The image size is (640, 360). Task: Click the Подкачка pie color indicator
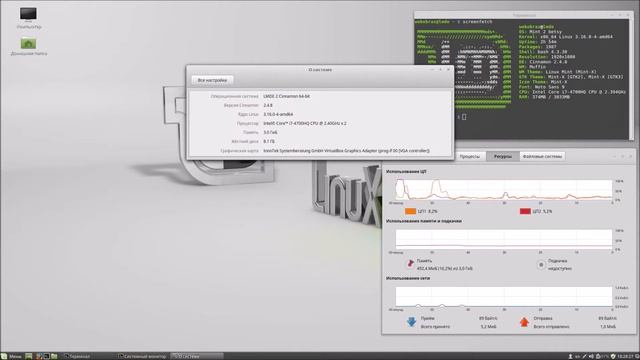pyautogui.click(x=541, y=264)
